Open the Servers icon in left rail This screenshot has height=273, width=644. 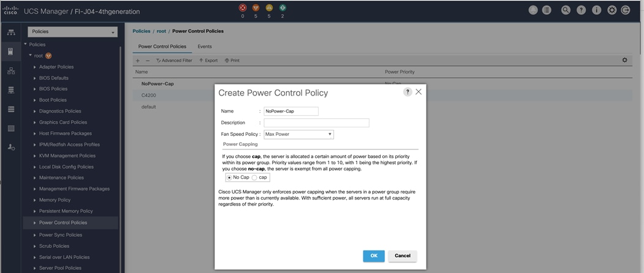tap(11, 51)
